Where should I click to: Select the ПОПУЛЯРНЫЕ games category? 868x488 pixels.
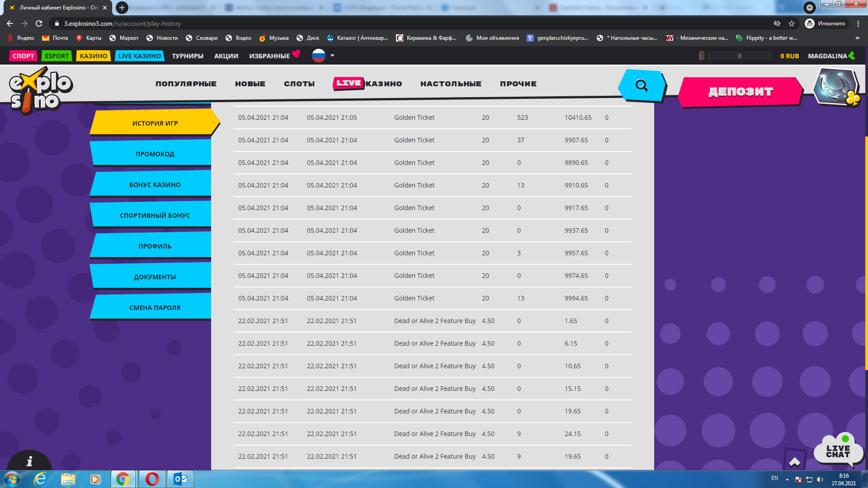[186, 84]
